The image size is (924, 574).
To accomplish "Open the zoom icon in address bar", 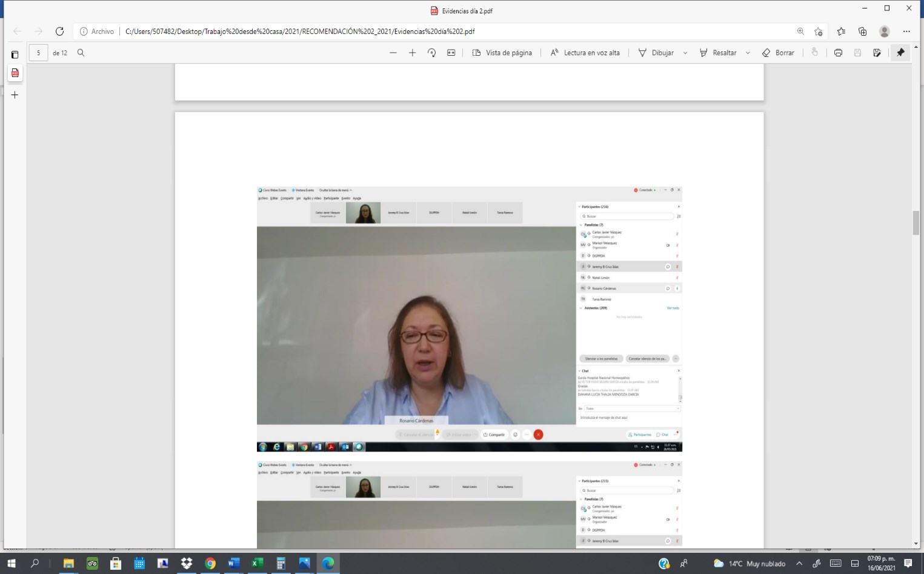I will [800, 32].
